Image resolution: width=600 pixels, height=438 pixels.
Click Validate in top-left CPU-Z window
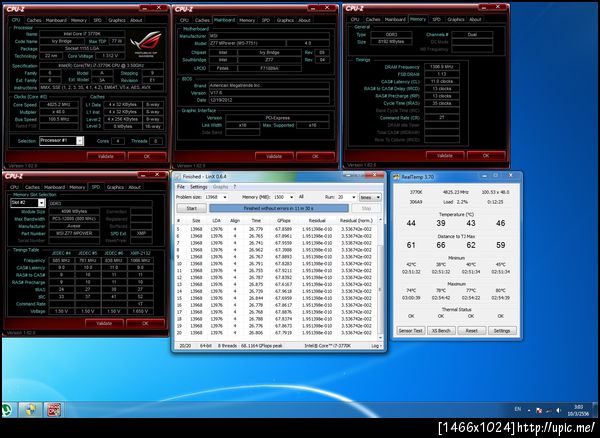(x=106, y=156)
